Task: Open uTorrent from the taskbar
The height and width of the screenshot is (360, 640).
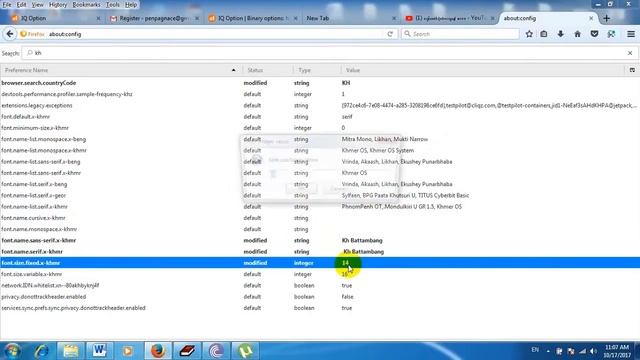Action: point(245,351)
